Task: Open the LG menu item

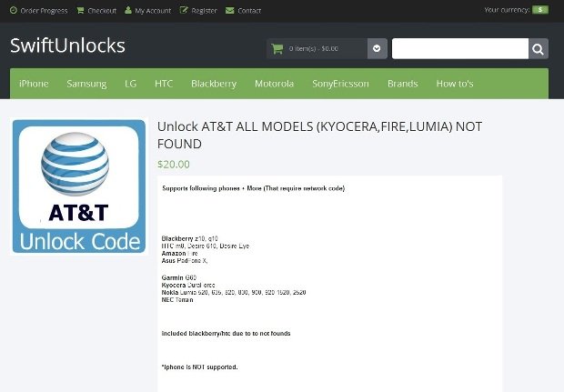Action: (131, 84)
